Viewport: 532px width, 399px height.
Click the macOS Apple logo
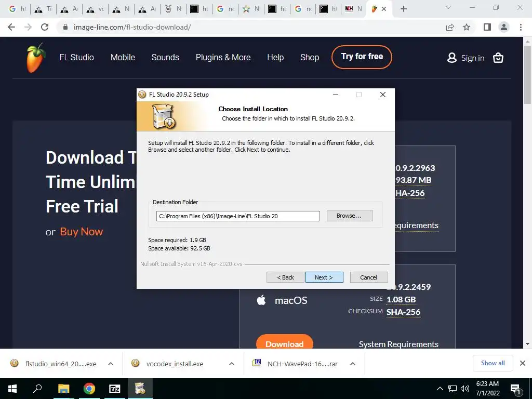tap(261, 300)
